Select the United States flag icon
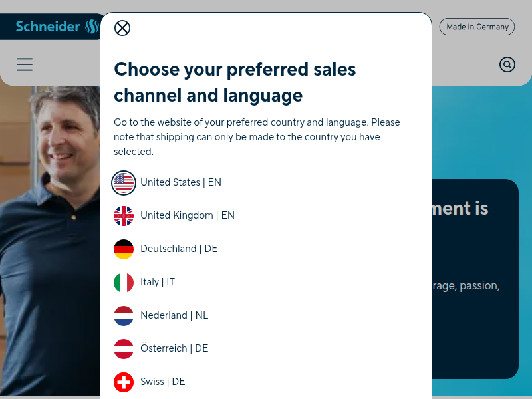Viewport: 532px width, 399px height. [124, 182]
